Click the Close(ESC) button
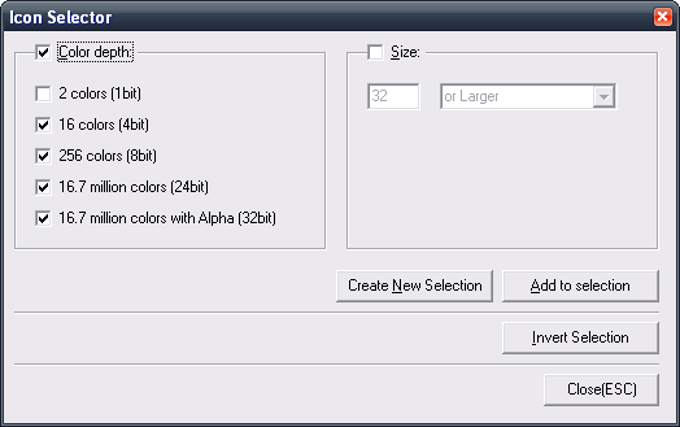The image size is (680, 427). click(602, 390)
